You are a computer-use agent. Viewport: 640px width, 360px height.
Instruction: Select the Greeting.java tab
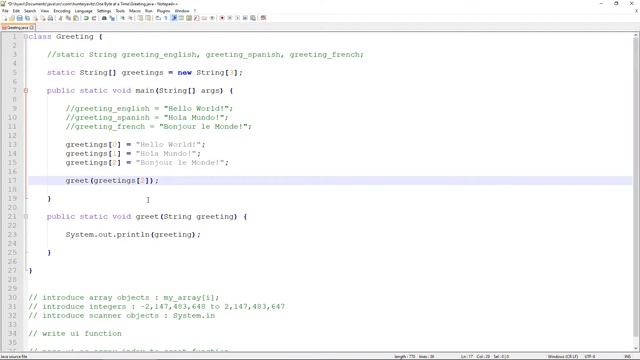17,28
